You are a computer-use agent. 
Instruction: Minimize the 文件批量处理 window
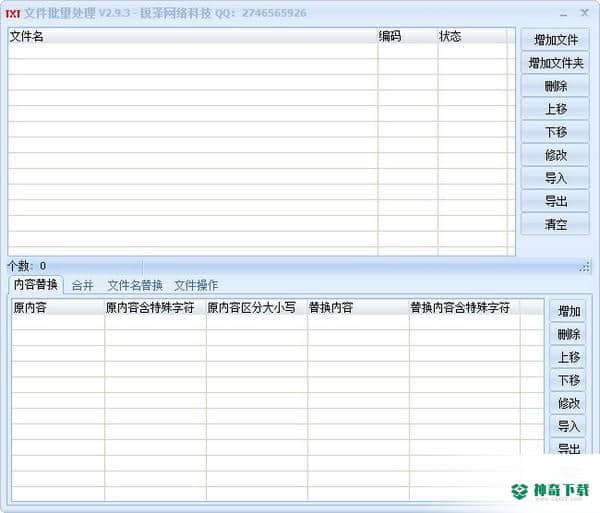point(563,13)
